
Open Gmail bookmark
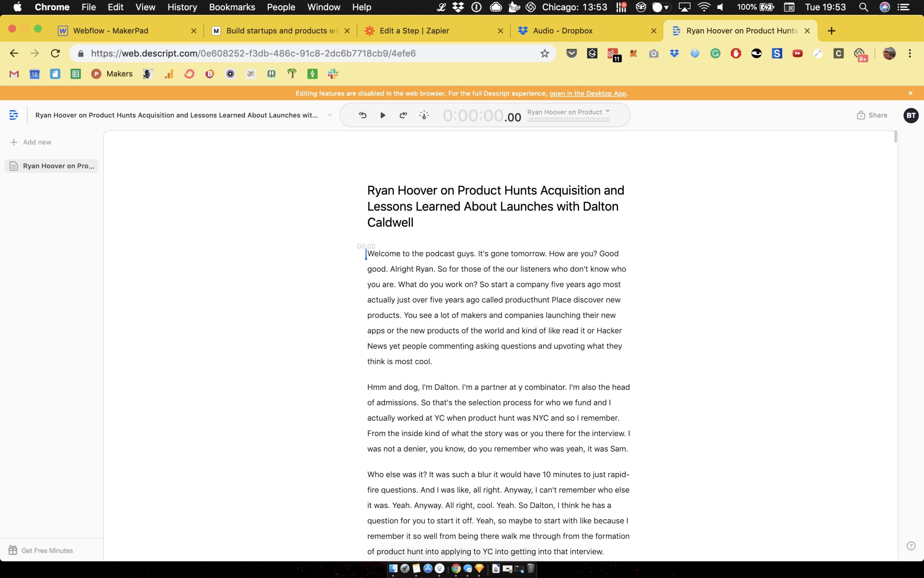point(14,74)
